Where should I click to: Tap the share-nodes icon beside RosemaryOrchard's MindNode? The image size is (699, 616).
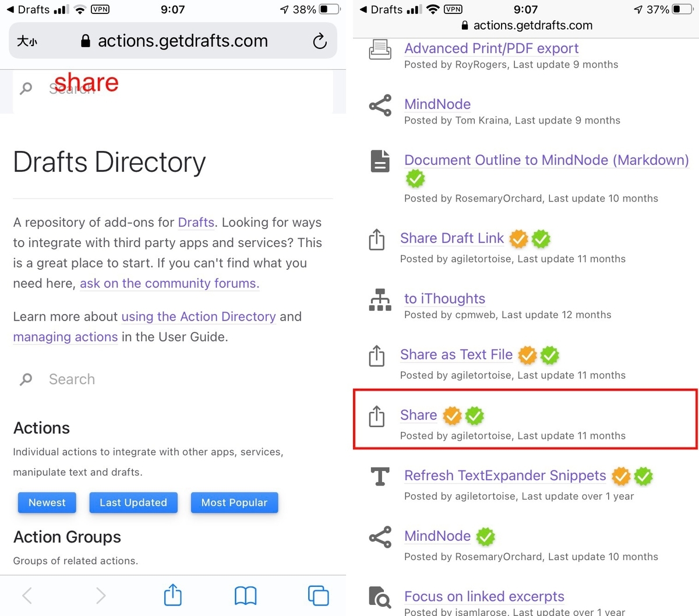(380, 537)
